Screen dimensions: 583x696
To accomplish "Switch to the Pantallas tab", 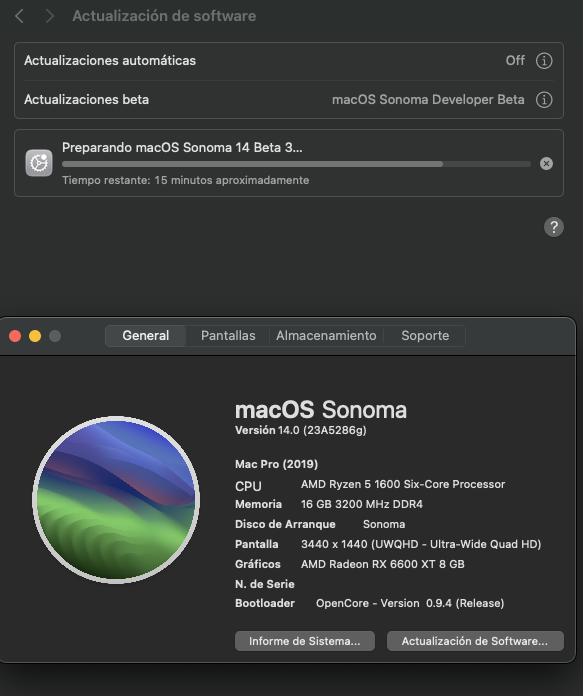I will point(228,336).
